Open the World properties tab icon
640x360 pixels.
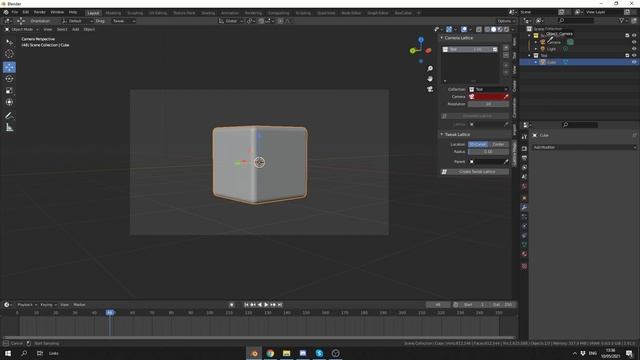(x=524, y=187)
